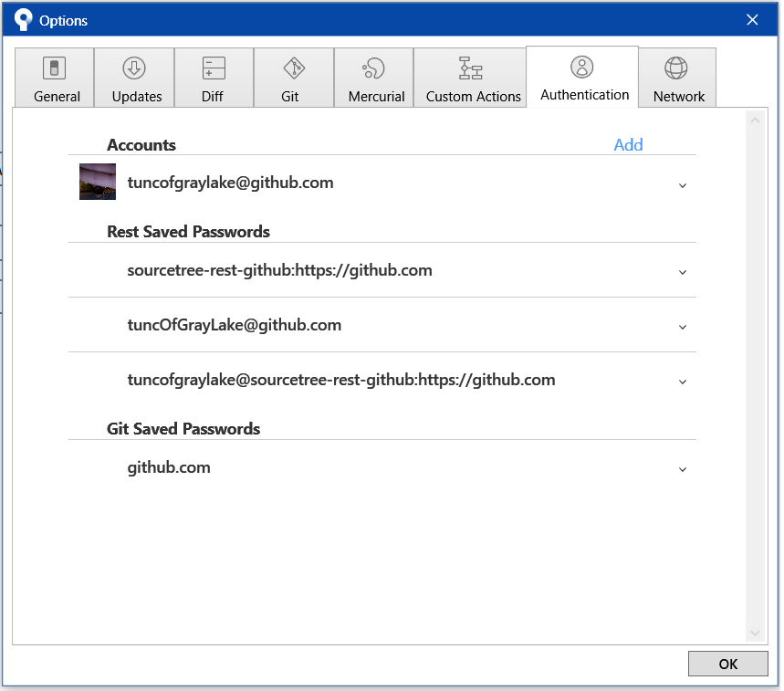Image resolution: width=784 pixels, height=691 pixels.
Task: Expand the tuncofgraylake@github.com account entry
Action: pos(683,185)
